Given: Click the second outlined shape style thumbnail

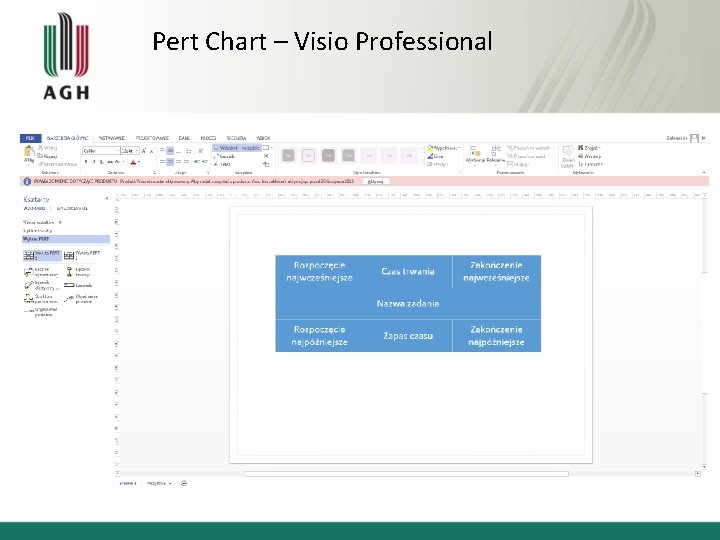Looking at the screenshot, I should [308, 156].
